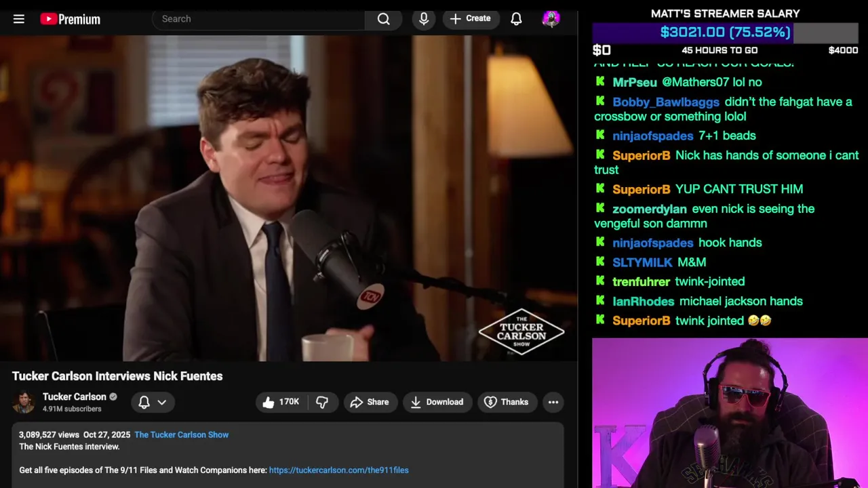Open Tucker Carlson channel avatar

pos(24,402)
